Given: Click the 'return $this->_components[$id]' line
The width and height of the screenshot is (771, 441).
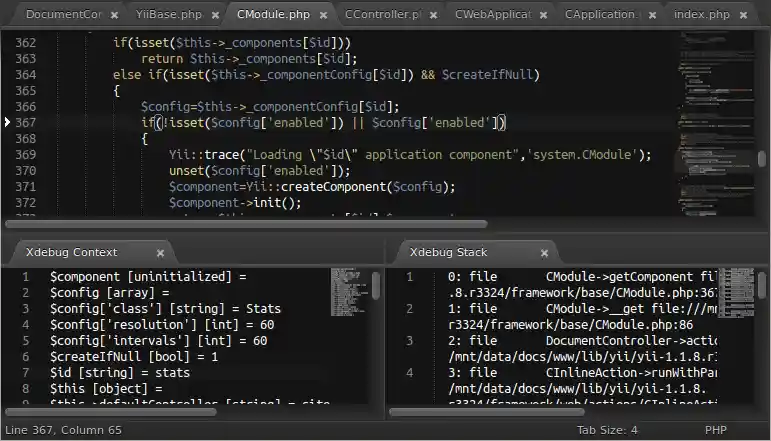Looking at the screenshot, I should (x=249, y=59).
